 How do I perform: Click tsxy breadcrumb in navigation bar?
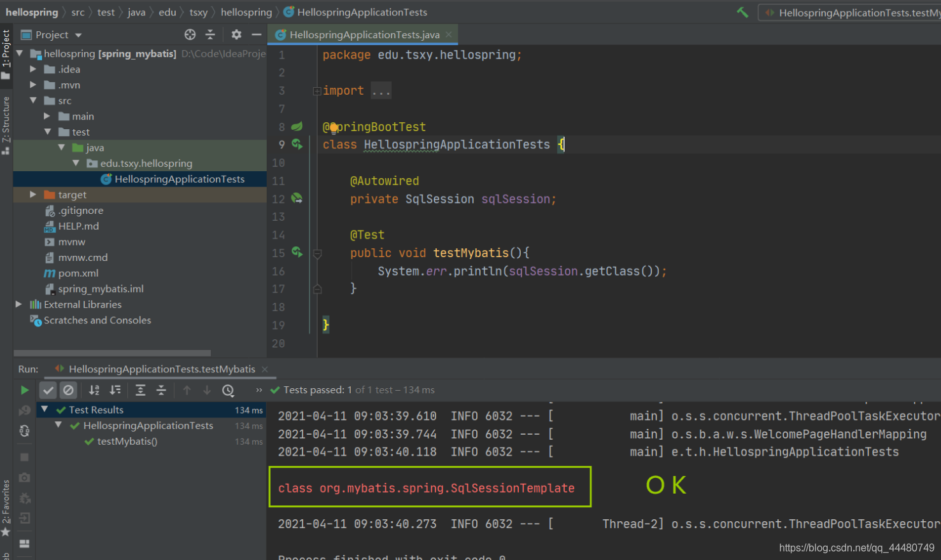pos(198,12)
